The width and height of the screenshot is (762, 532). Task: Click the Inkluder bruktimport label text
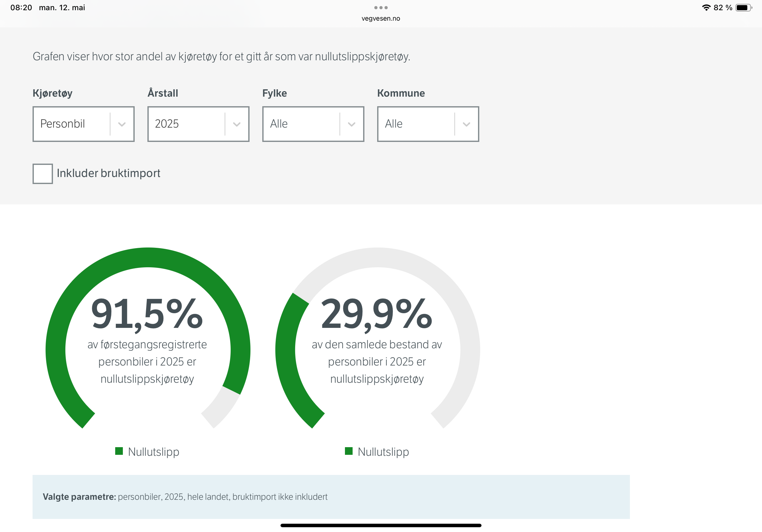point(108,173)
